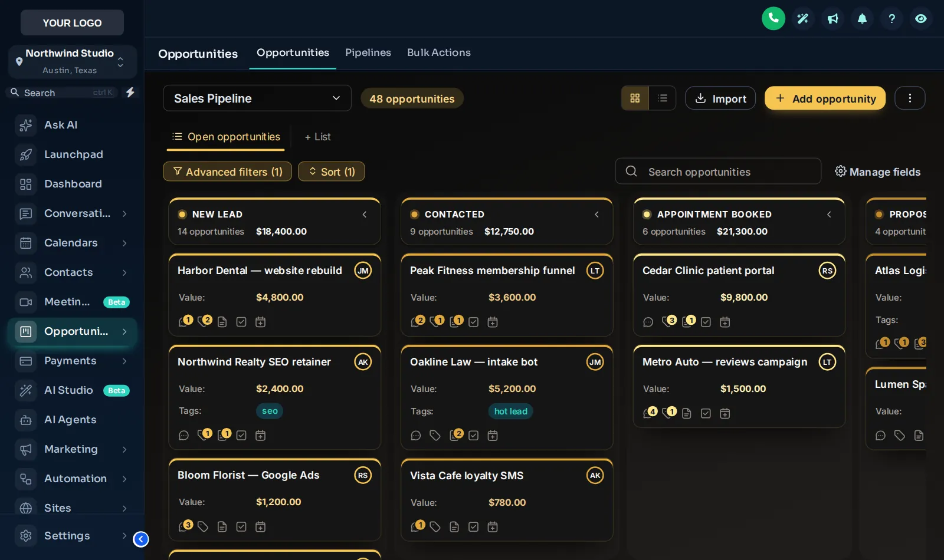This screenshot has height=560, width=944.
Task: Open the help question mark icon
Action: pos(891,18)
